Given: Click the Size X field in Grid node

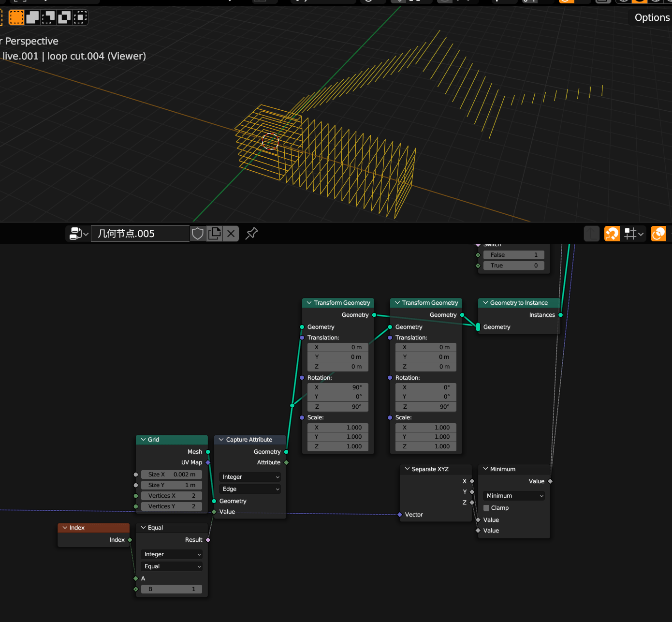Looking at the screenshot, I should point(172,474).
